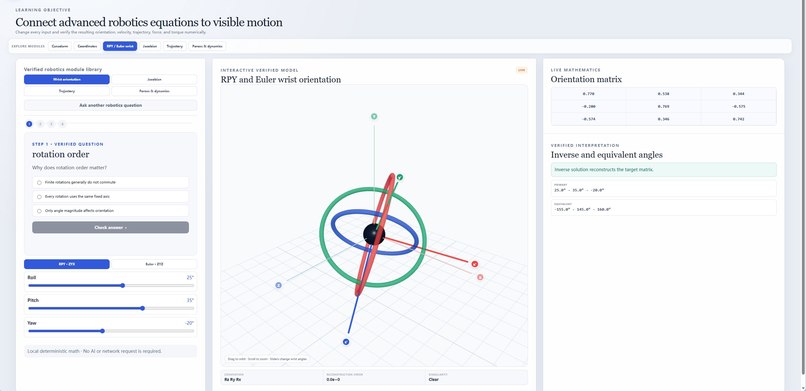Switch to RPY - ZYX convention
Viewport: 806px width, 391px height.
point(67,264)
